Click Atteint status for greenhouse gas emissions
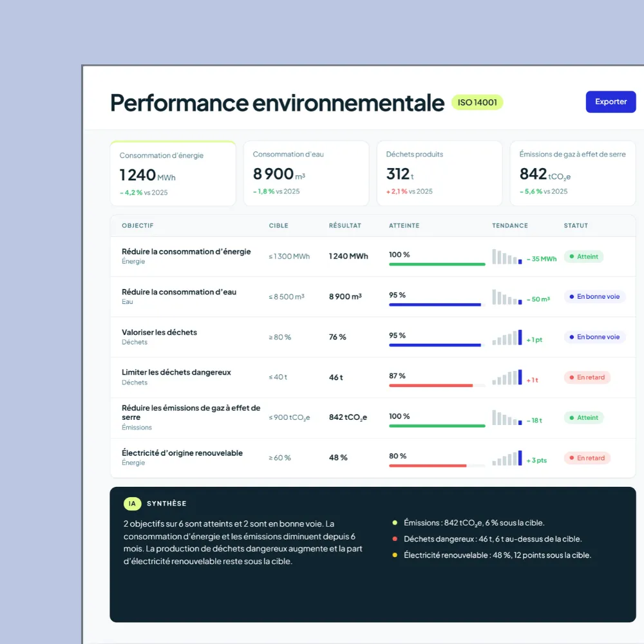The image size is (644, 644). tap(583, 418)
